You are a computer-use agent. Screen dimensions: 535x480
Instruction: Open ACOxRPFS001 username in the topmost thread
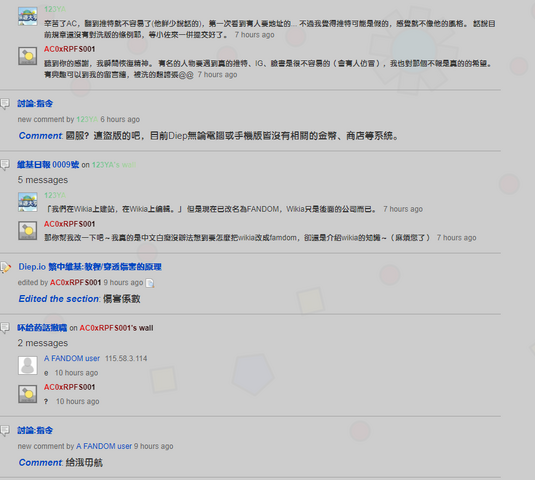click(70, 49)
